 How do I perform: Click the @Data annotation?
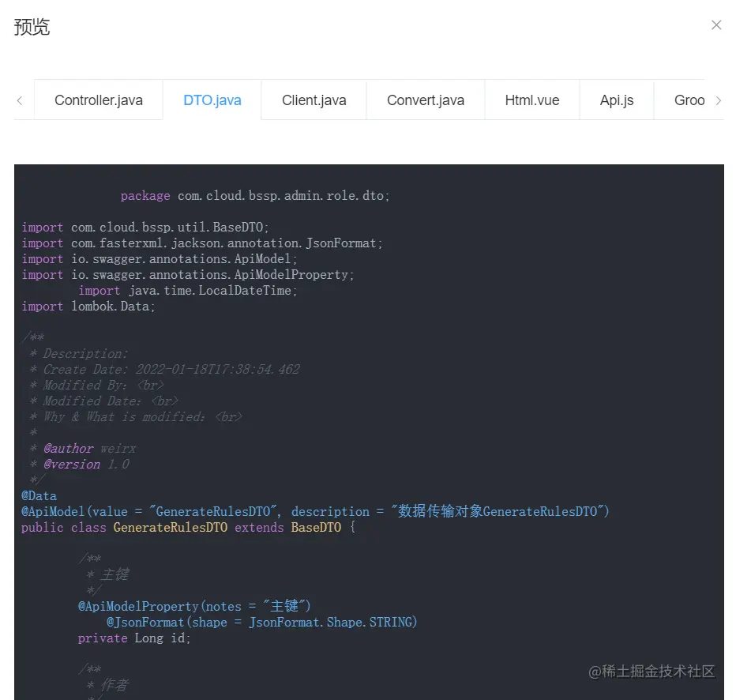39,496
